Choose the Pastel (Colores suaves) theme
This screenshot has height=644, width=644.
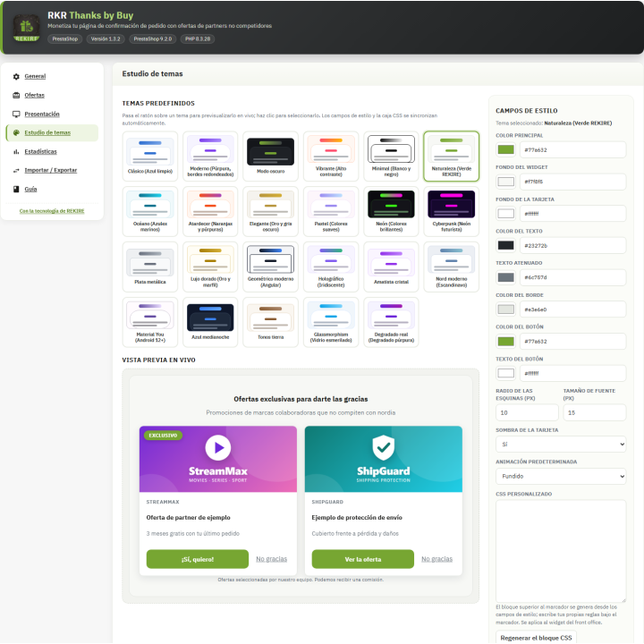(x=331, y=211)
